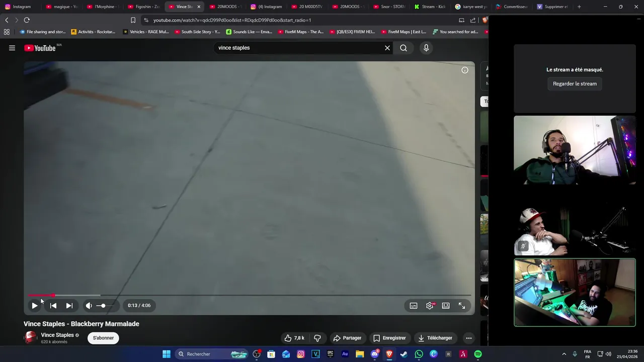Switch to the Stream - Kick tab
This screenshot has width=644, height=362.
coord(430,7)
